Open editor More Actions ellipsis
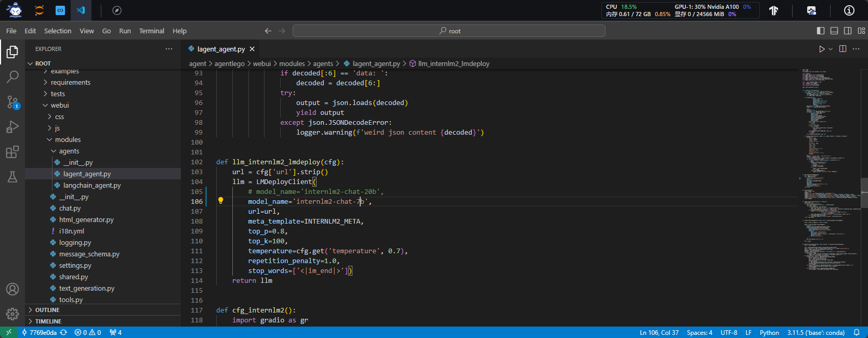 coord(856,49)
